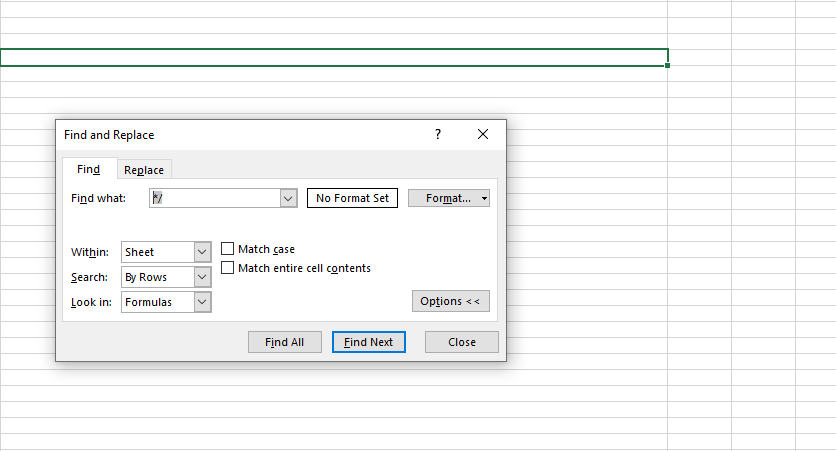Viewport: 836px width, 451px height.
Task: Open the Replace tab
Action: pyautogui.click(x=144, y=170)
